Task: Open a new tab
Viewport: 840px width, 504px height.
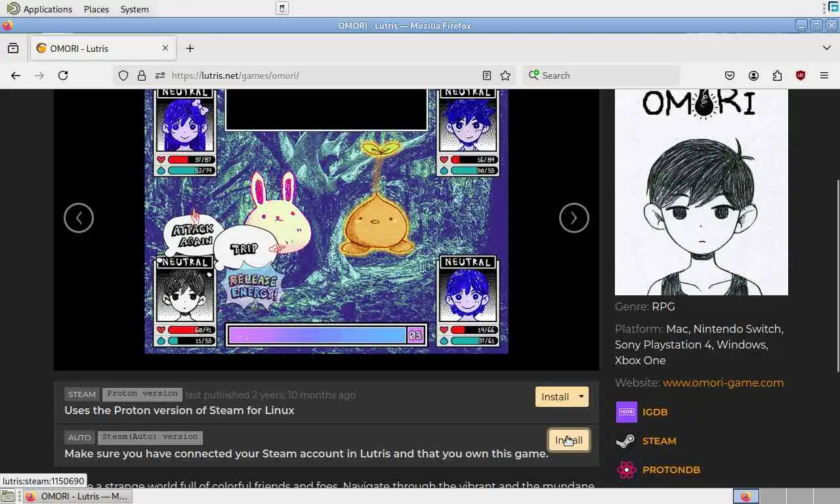Action: [x=190, y=48]
